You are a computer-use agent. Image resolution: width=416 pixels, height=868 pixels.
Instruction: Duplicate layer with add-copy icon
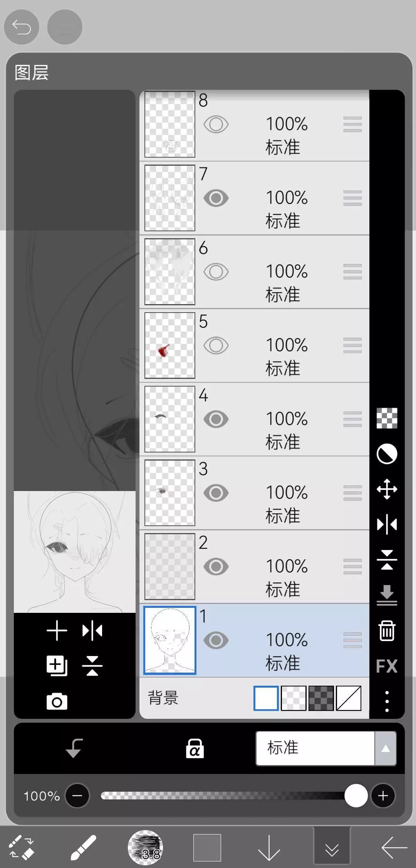(x=57, y=666)
